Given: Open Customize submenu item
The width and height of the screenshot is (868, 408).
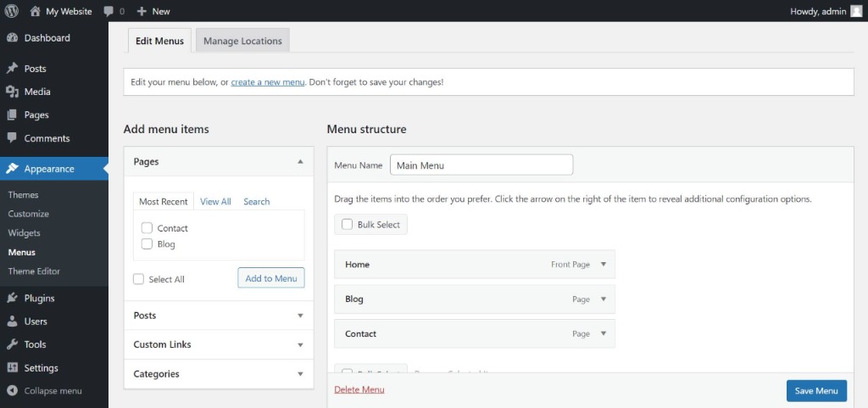Looking at the screenshot, I should point(28,214).
